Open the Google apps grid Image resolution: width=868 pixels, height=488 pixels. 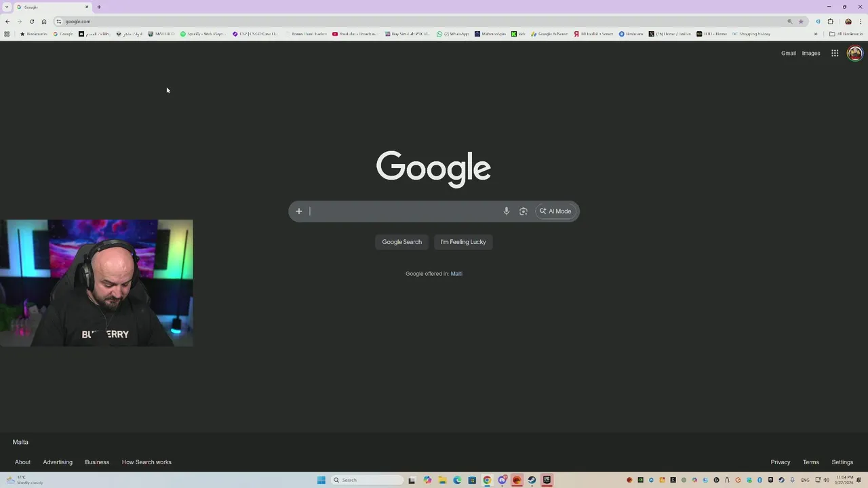pyautogui.click(x=835, y=53)
